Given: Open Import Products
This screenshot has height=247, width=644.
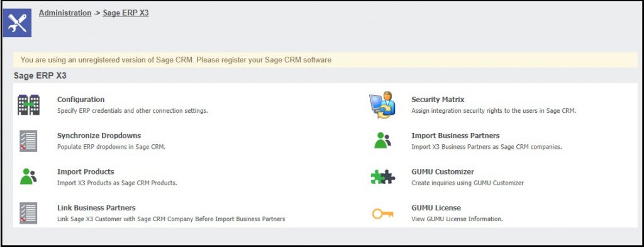Looking at the screenshot, I should tap(86, 171).
